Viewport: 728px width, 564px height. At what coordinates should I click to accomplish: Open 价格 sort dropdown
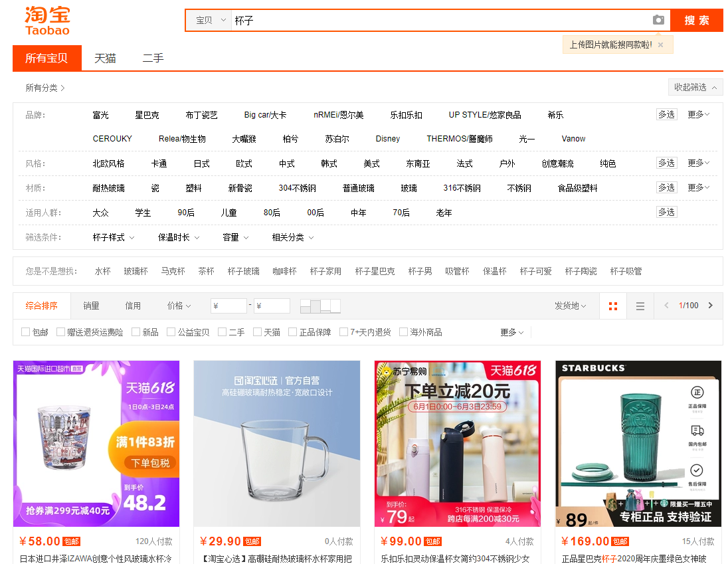[179, 306]
